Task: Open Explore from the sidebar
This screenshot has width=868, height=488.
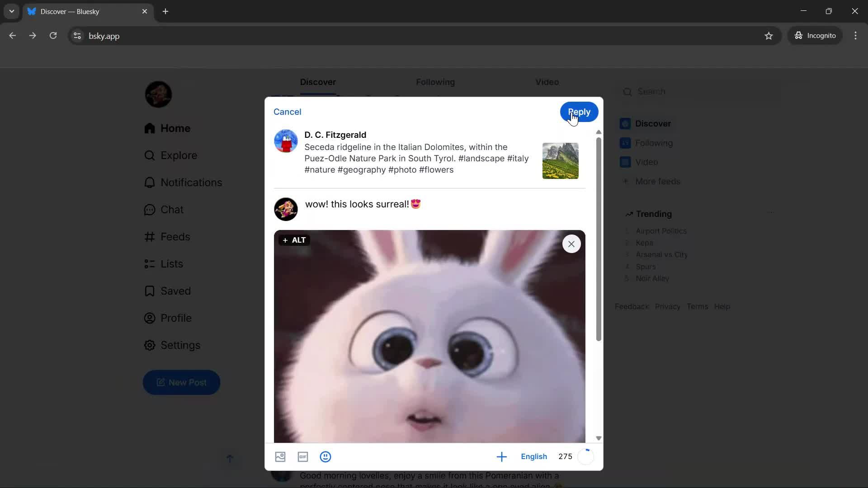Action: [179, 155]
